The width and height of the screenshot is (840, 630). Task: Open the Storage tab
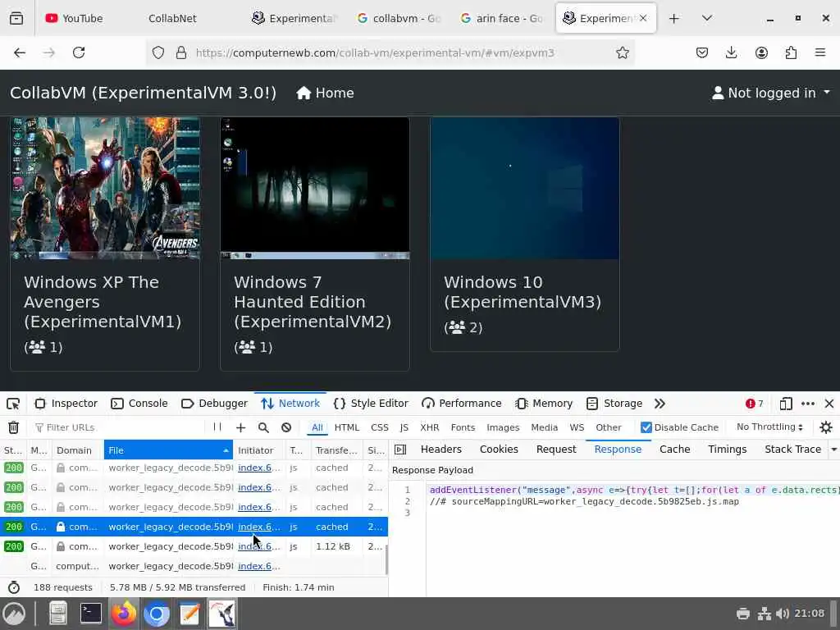[614, 404]
